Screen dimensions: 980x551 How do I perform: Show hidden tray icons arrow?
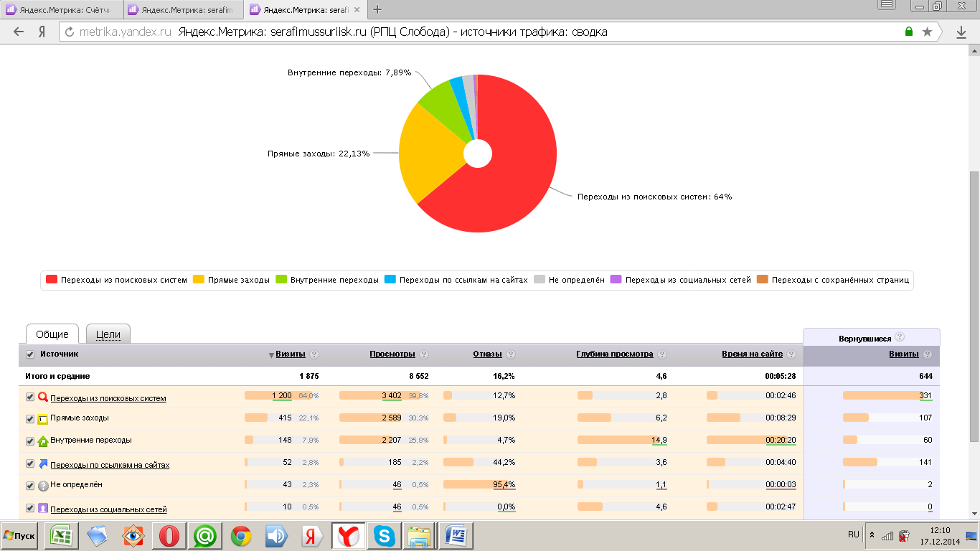(872, 535)
